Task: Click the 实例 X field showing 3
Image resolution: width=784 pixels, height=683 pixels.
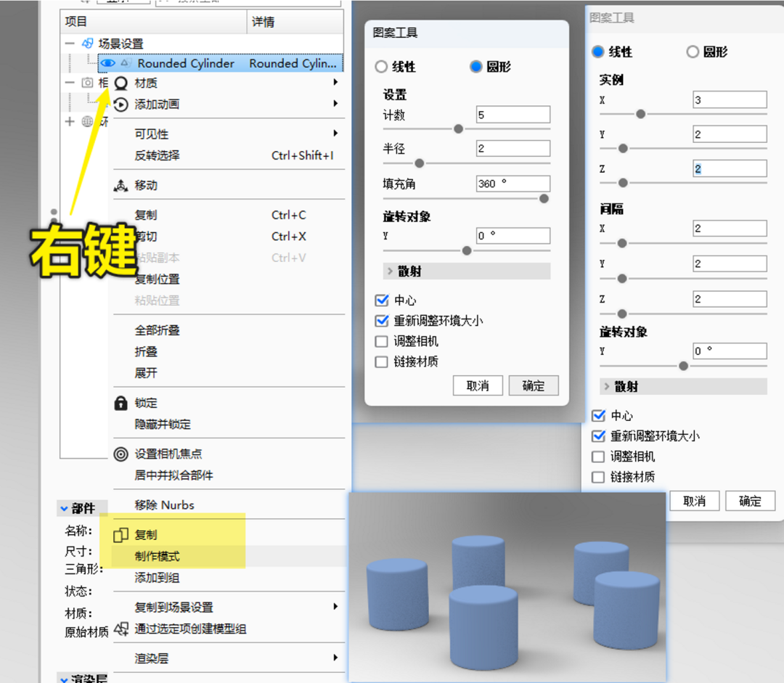Action: (x=730, y=99)
